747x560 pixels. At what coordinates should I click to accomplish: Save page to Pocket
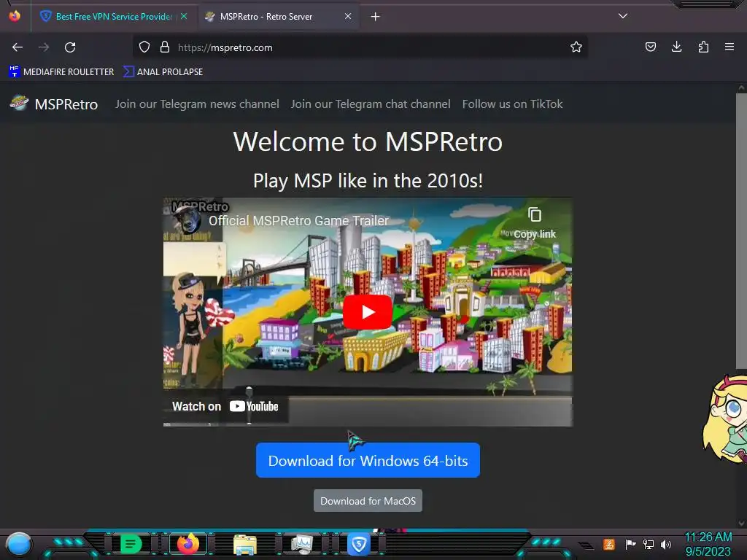click(650, 47)
